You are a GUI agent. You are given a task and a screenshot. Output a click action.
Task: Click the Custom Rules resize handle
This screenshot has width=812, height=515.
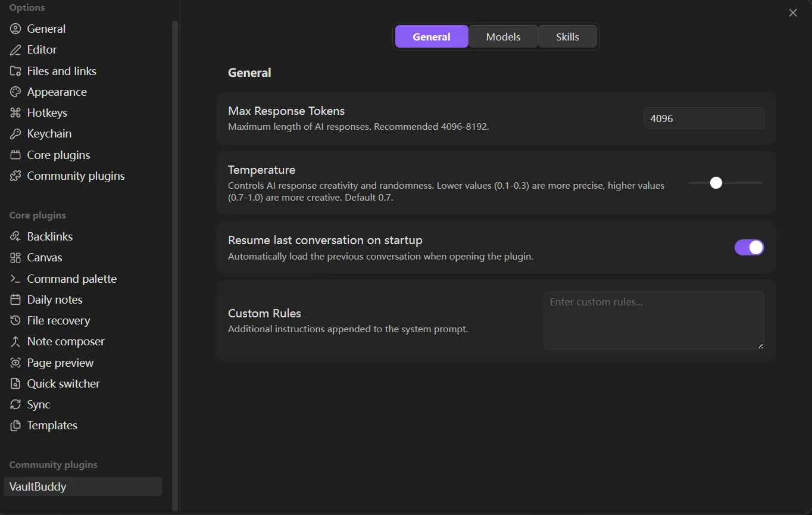760,345
